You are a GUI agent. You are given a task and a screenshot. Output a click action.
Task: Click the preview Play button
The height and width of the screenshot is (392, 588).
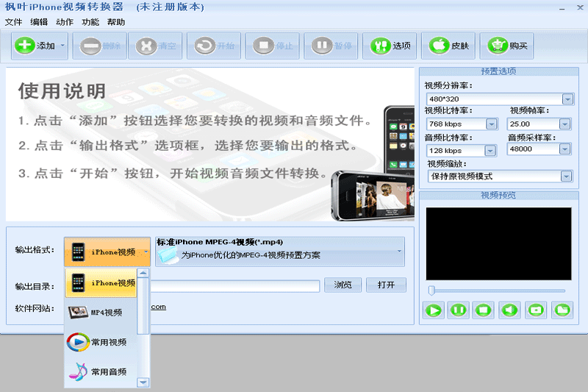point(434,310)
